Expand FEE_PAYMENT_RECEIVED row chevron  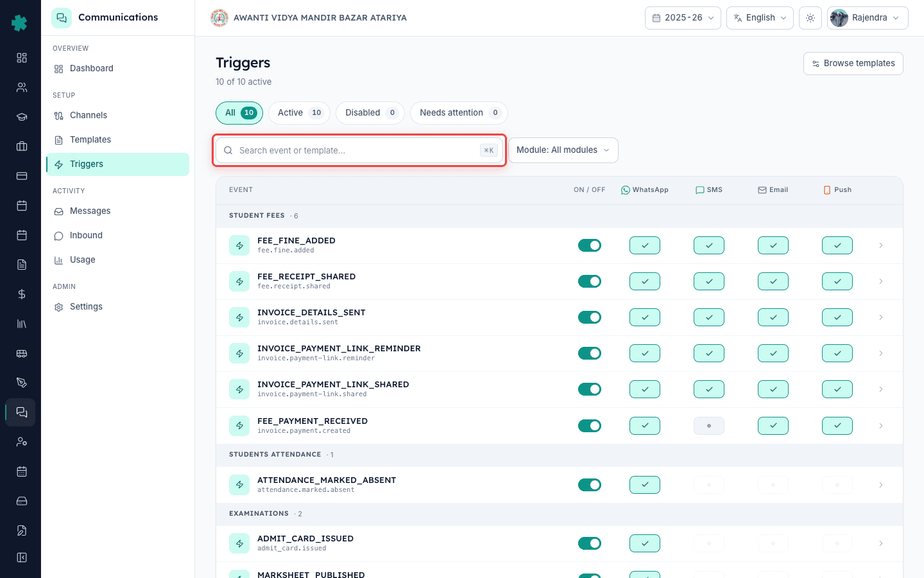(881, 426)
